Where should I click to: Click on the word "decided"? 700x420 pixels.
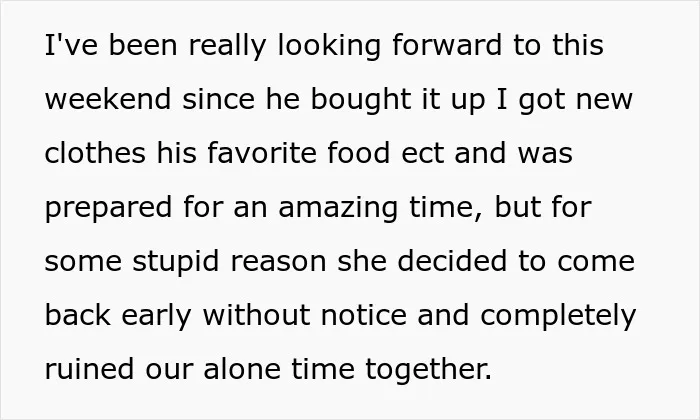452,261
